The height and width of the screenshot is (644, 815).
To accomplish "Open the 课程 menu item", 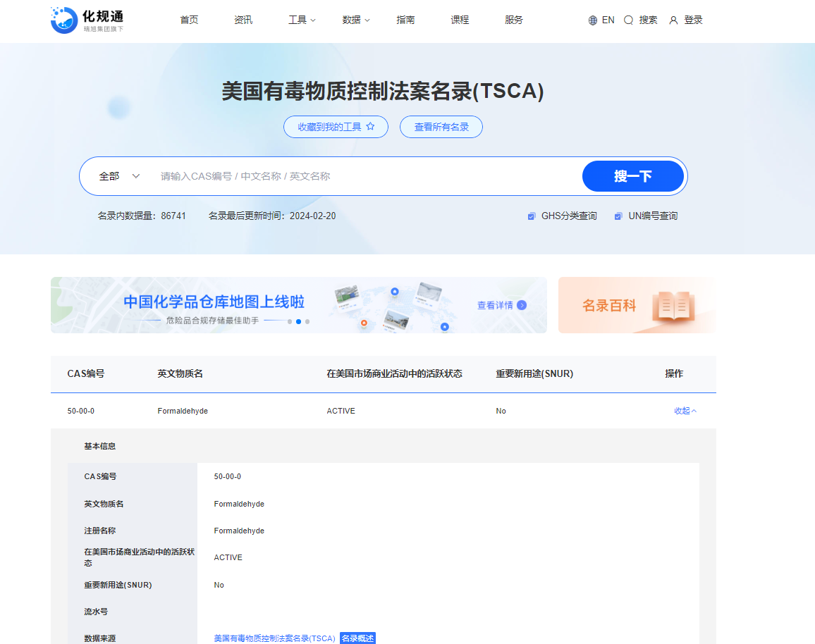I will tap(460, 20).
